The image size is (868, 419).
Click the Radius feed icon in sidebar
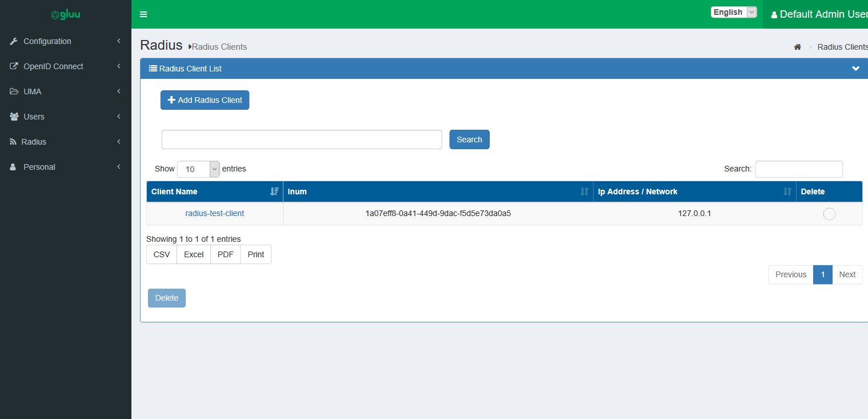coord(13,142)
